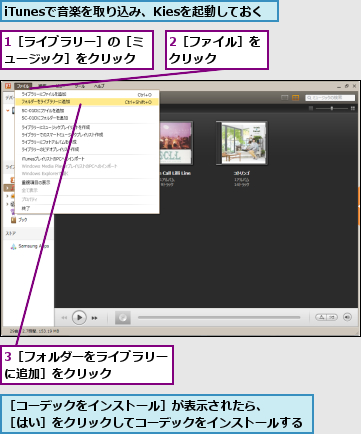Create a photo album in the library via menu

pos(87,142)
